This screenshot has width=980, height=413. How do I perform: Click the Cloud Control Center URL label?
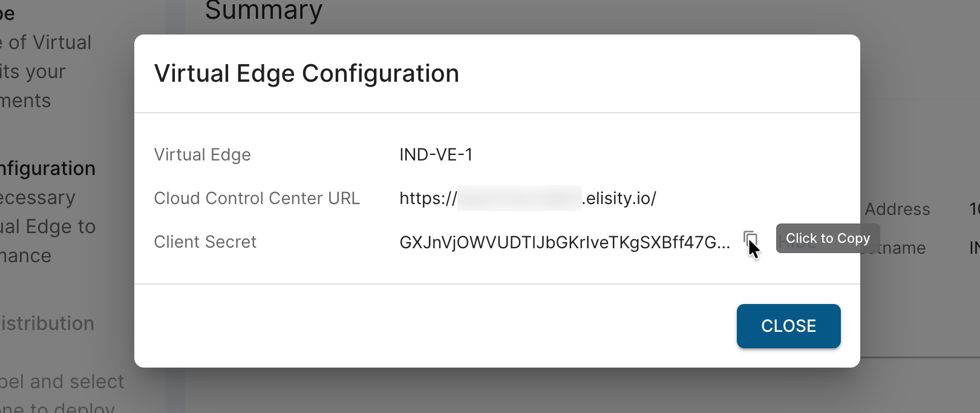[x=256, y=198]
